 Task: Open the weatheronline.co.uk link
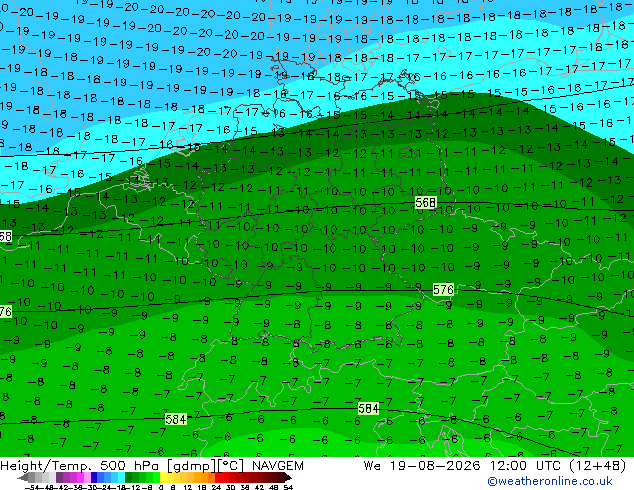tap(550, 481)
